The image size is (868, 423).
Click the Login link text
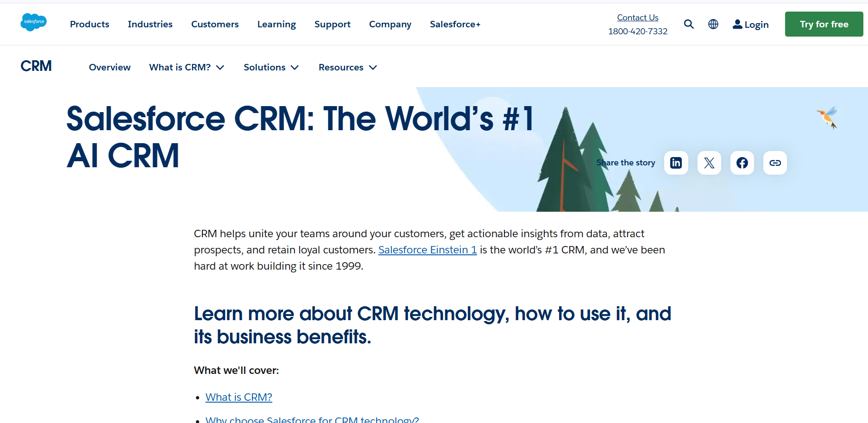(x=756, y=25)
